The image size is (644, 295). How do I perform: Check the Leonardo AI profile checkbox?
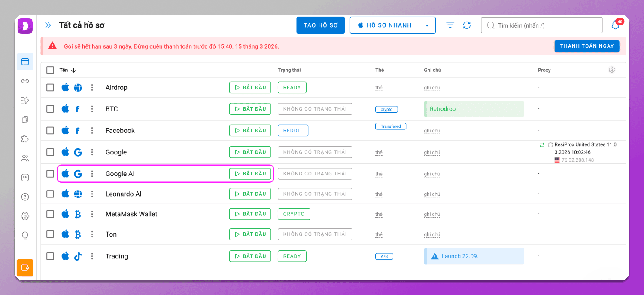point(50,194)
